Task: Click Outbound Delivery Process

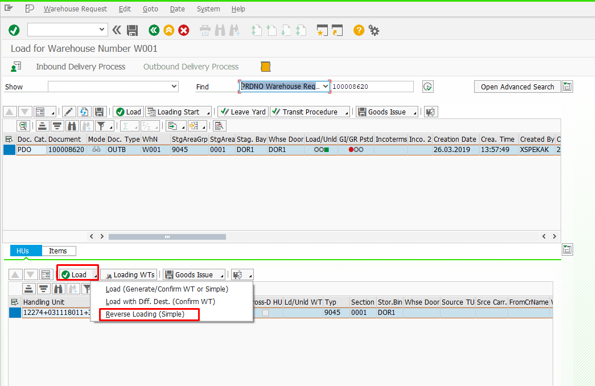Action: (191, 67)
